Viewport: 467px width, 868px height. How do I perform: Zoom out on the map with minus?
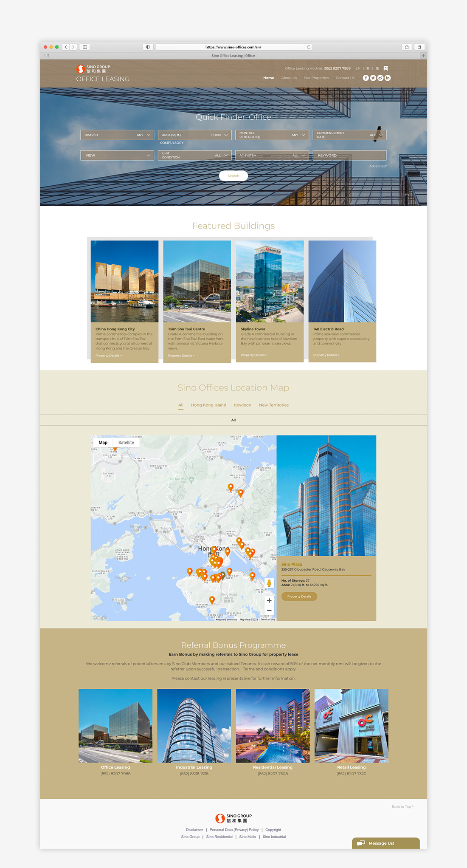(x=269, y=611)
